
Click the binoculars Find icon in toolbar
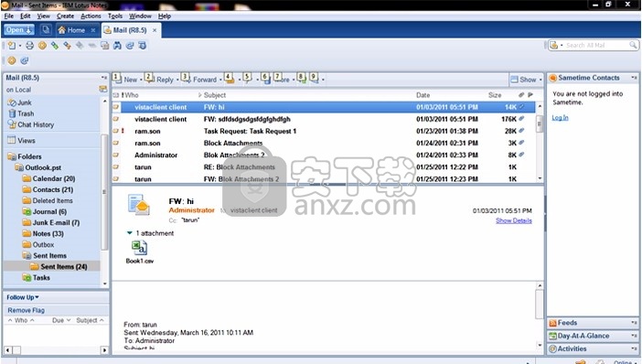(117, 46)
